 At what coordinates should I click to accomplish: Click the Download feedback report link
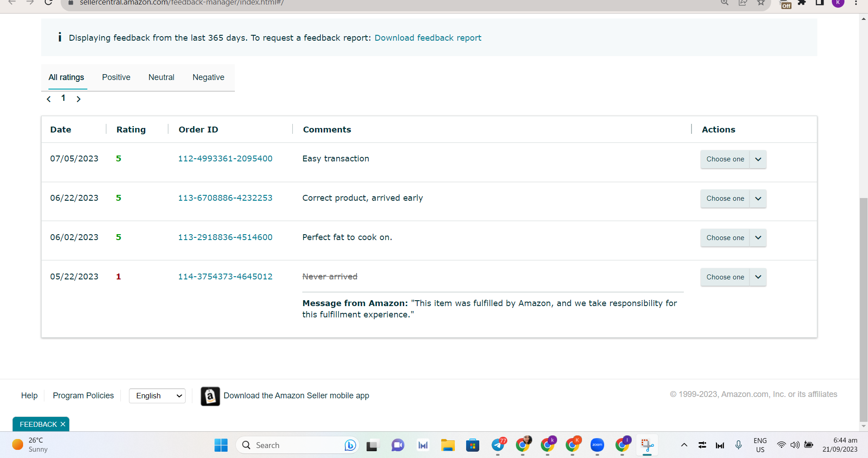coord(428,38)
